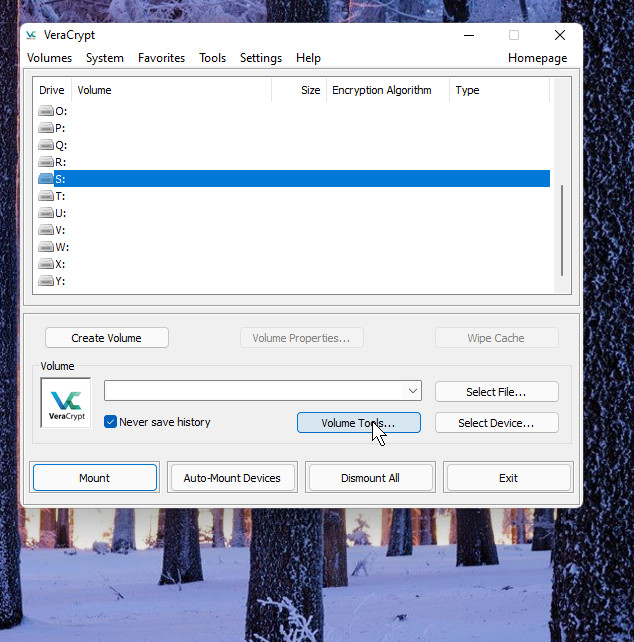Viewport: 634px width, 642px height.
Task: Click the Dismount All button
Action: coord(370,478)
